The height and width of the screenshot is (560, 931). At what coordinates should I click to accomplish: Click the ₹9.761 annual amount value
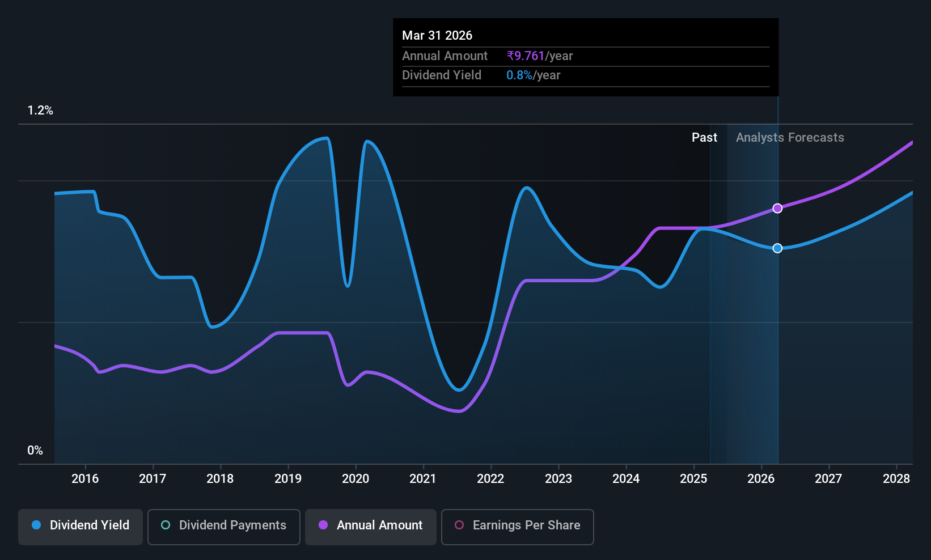pos(526,56)
